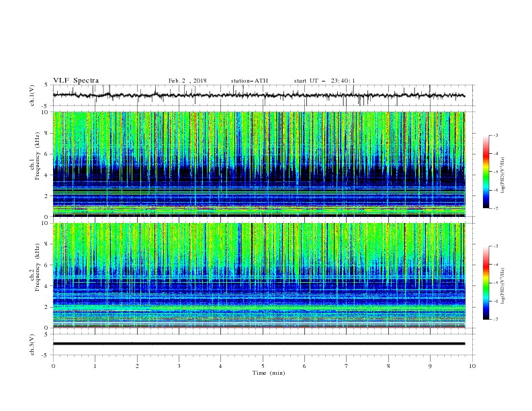
Task: Click the "-3" tick on ch.1 colorbar
Action: coord(496,136)
